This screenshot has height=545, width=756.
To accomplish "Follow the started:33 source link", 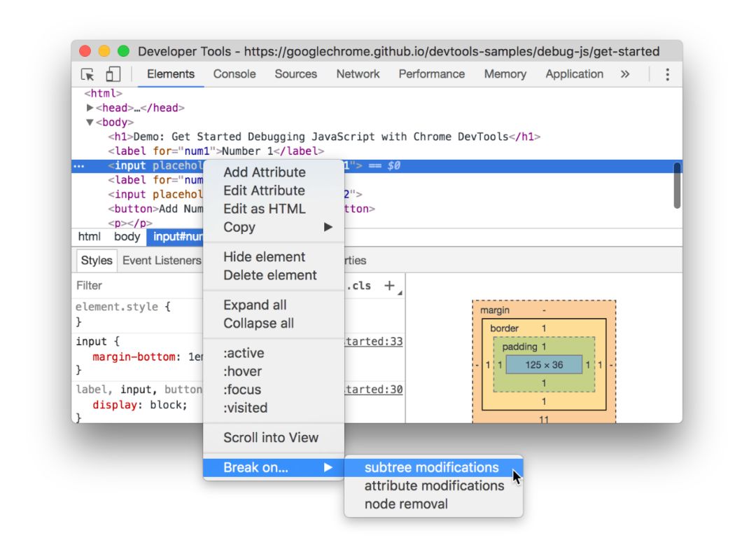I will (x=374, y=341).
